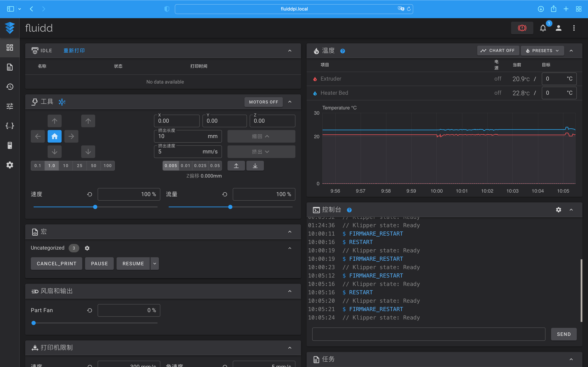Click the Part Fan slider handle

[34, 323]
